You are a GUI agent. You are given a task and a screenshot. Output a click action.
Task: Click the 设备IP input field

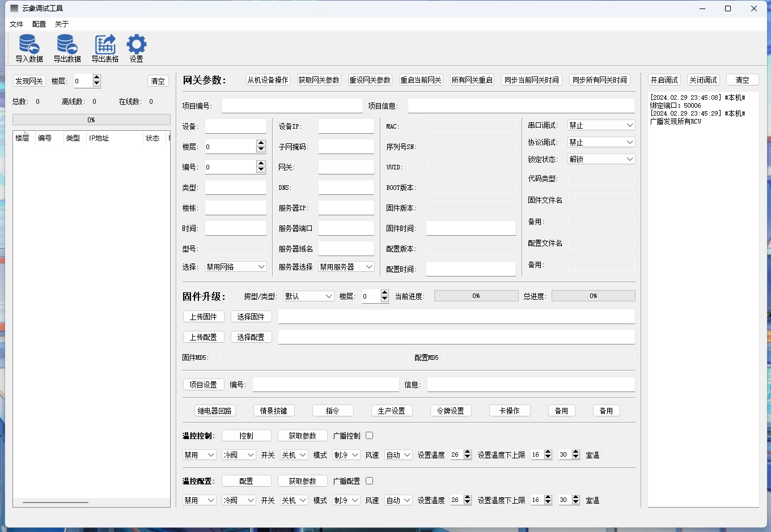[x=346, y=126]
